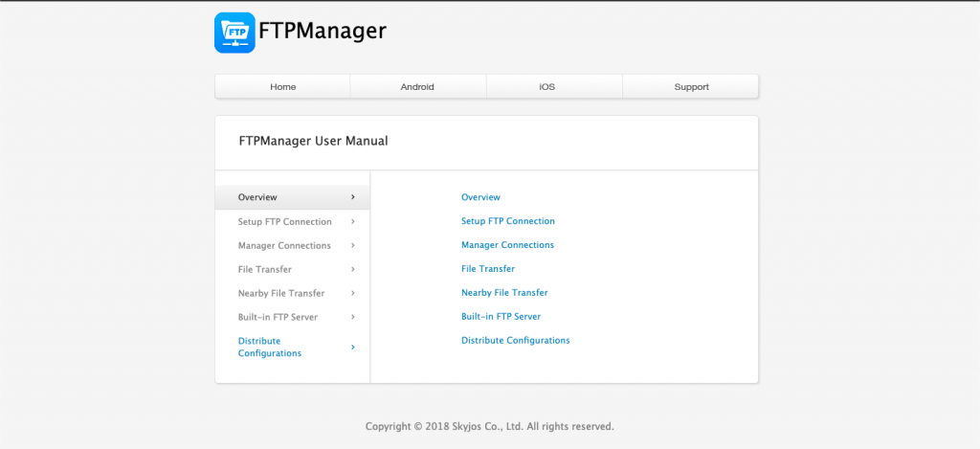Viewport: 980px width, 449px height.
Task: Click blue chevron beside Distribute Configurations
Action: pos(353,347)
